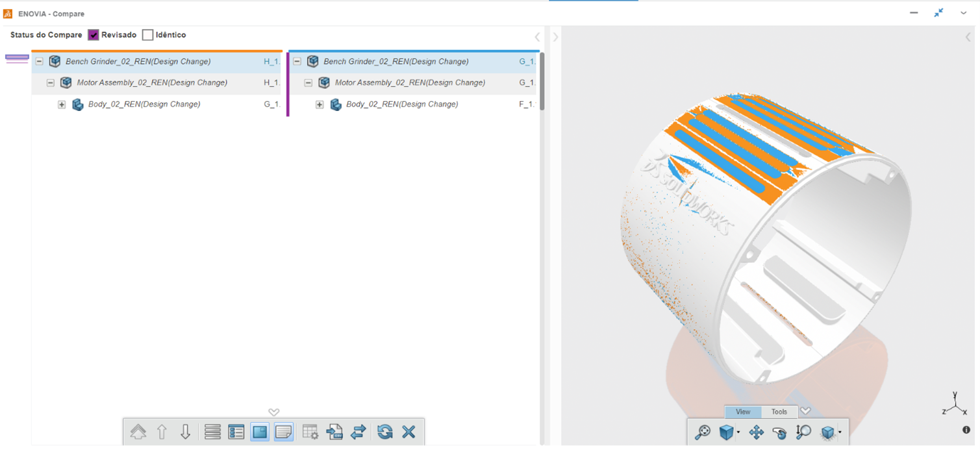The width and height of the screenshot is (980, 450).
Task: Click the purple lines filter icon at left
Action: tap(17, 59)
